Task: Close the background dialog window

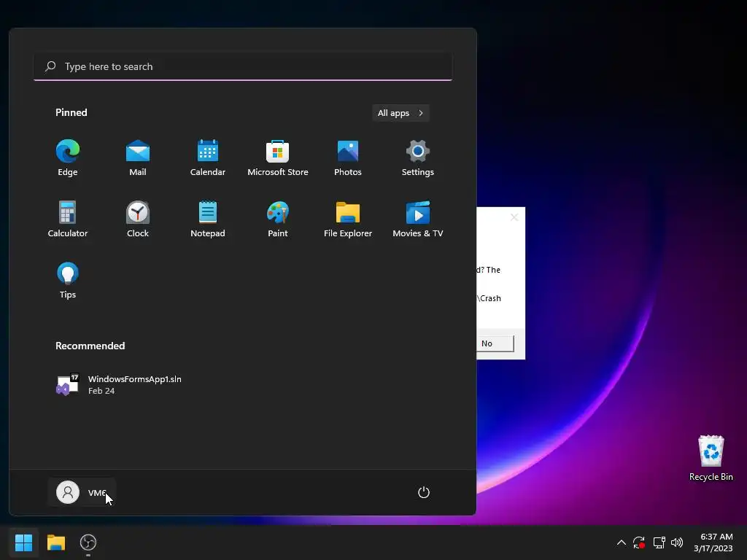Action: click(x=514, y=217)
